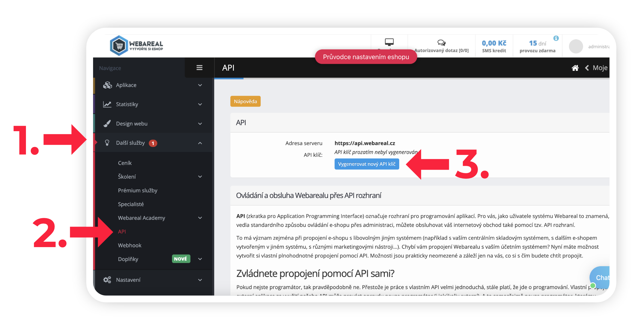Expand the Doplňky submenu chevron
The image size is (644, 330).
200,259
